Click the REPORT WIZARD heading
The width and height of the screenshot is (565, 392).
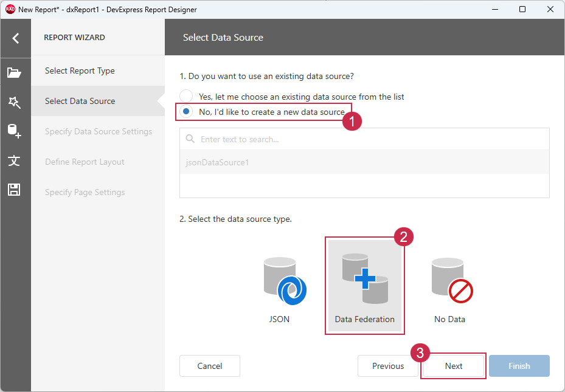click(75, 38)
